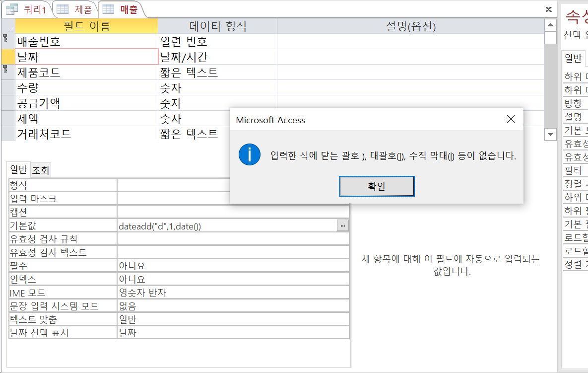The image size is (588, 373).
Task: Click 날짜/시간 data type cell
Action: coord(217,57)
